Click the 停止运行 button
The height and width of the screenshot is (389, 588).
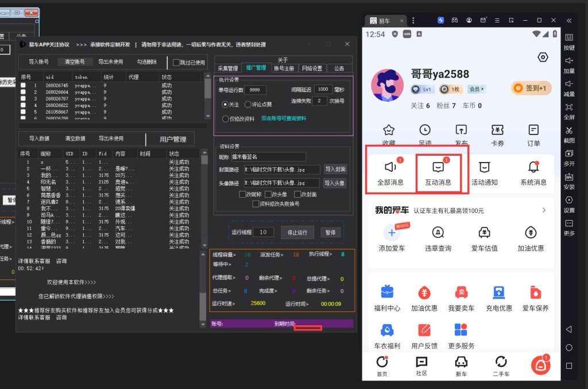tap(297, 232)
